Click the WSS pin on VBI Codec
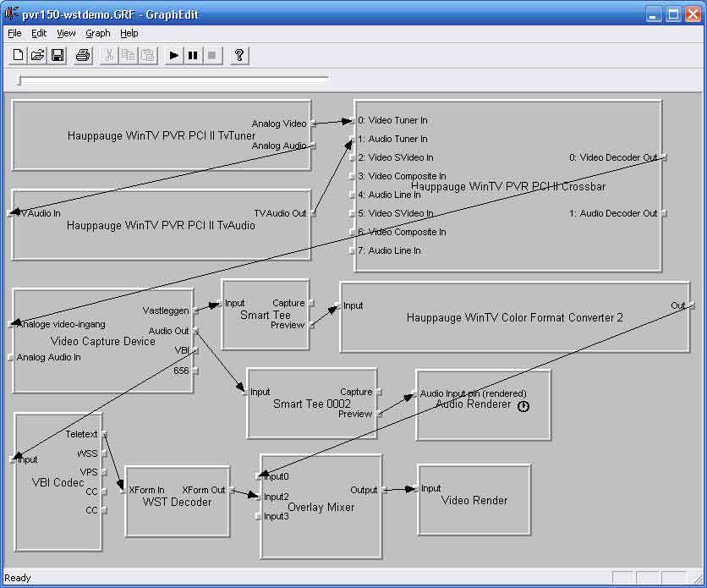The image size is (707, 588). (x=105, y=453)
